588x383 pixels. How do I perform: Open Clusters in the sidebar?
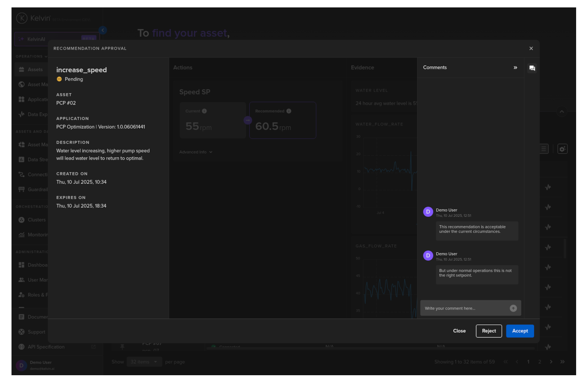tap(36, 220)
